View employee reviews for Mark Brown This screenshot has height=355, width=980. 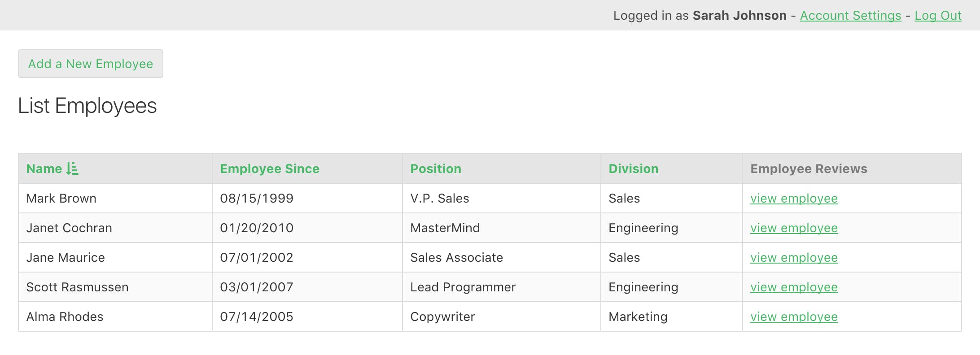pos(794,199)
